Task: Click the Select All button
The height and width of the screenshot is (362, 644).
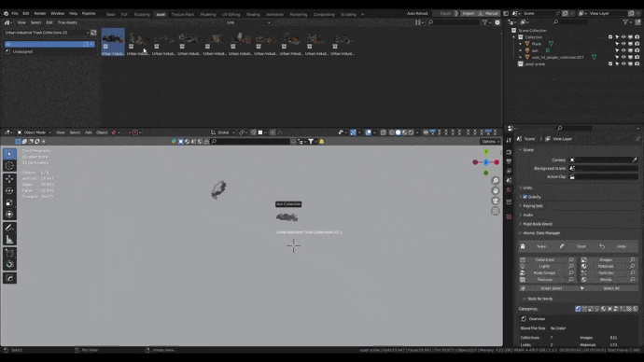Action: pyautogui.click(x=611, y=288)
